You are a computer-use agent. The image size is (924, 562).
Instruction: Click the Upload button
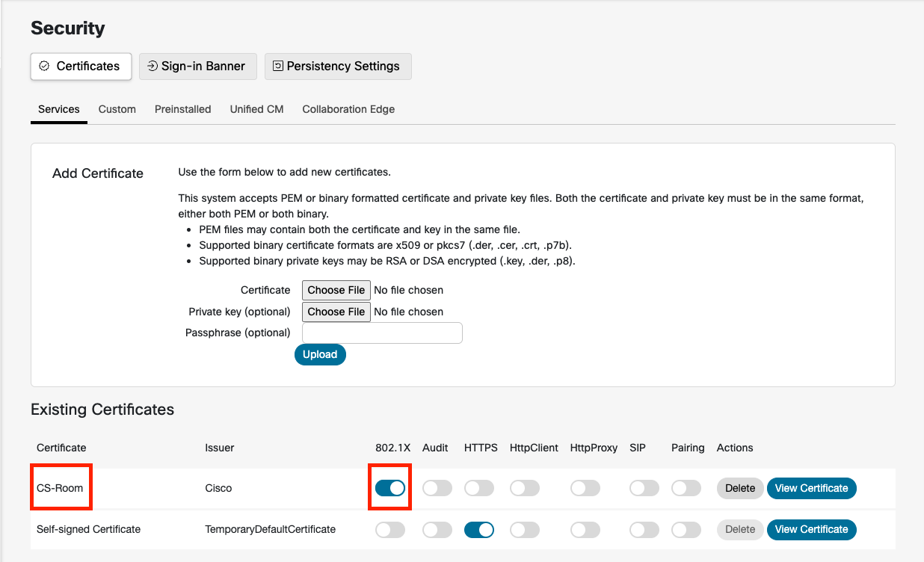(320, 354)
